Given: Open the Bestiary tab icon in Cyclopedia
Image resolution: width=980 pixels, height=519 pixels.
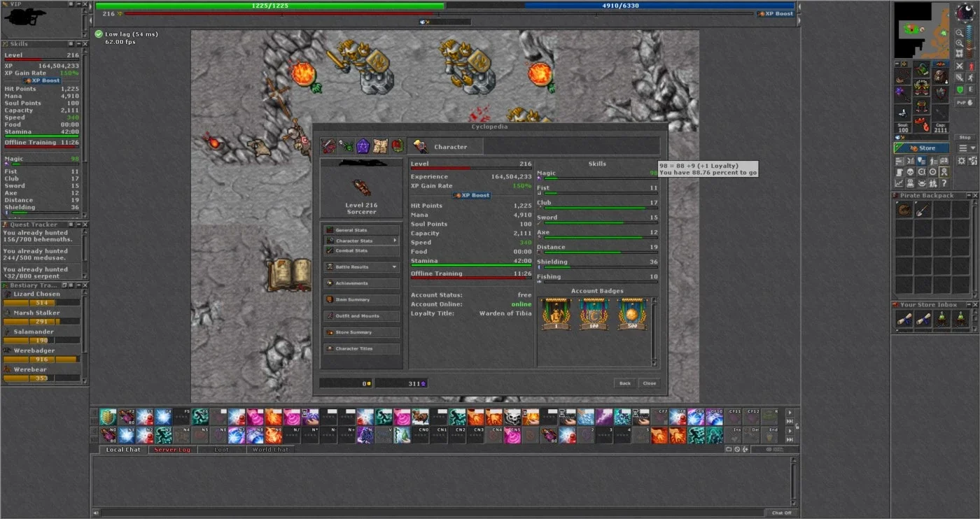Looking at the screenshot, I should 346,145.
